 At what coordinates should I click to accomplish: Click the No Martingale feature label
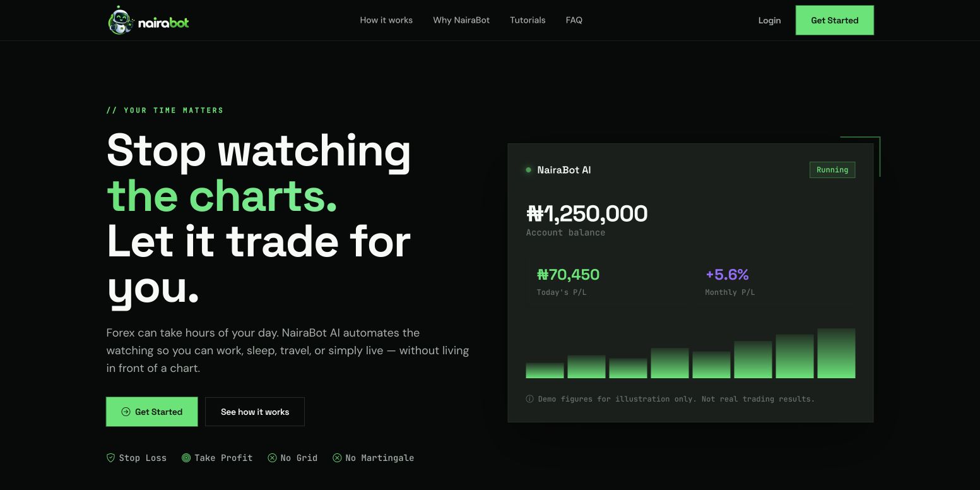click(x=380, y=458)
